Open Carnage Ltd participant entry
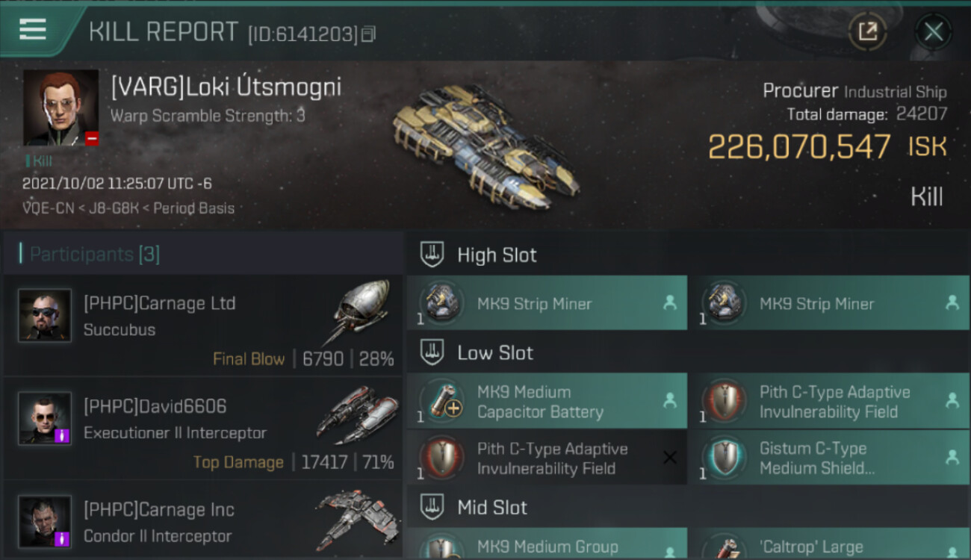971x560 pixels. [203, 326]
